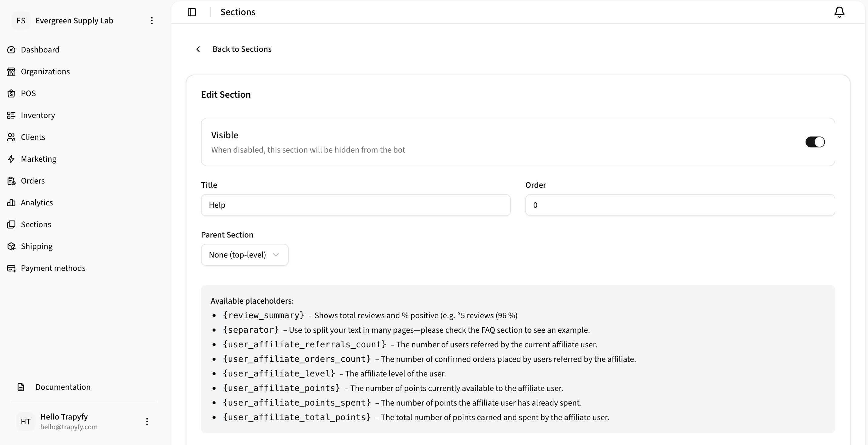868x445 pixels.
Task: Navigate to POS
Action: pyautogui.click(x=28, y=93)
